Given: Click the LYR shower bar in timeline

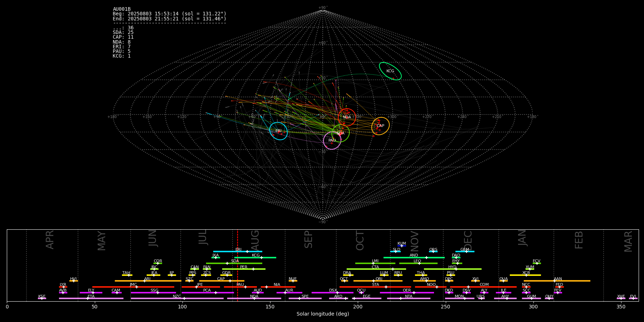Looking at the screenshot, I should coord(63,287).
